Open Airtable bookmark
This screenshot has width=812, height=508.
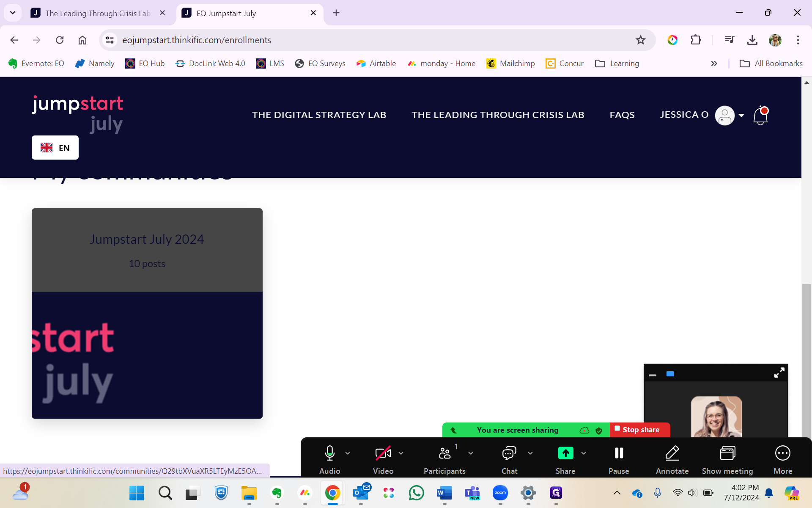[x=376, y=63]
